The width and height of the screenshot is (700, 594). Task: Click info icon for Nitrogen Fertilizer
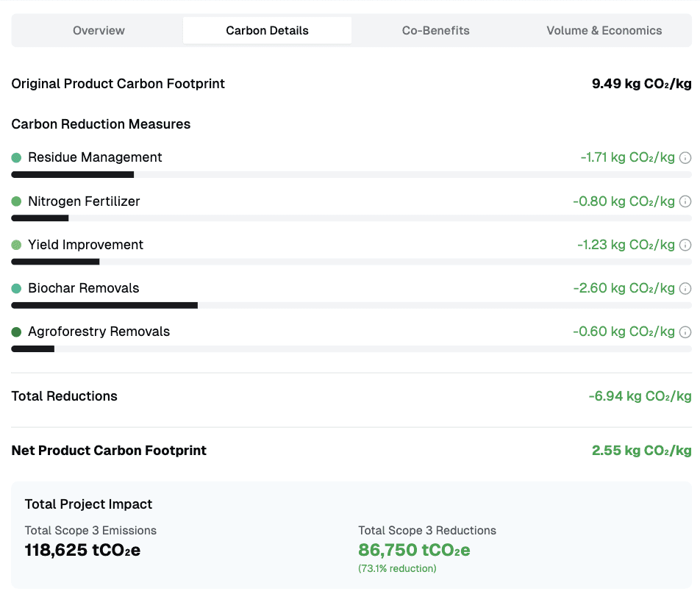[x=685, y=201]
